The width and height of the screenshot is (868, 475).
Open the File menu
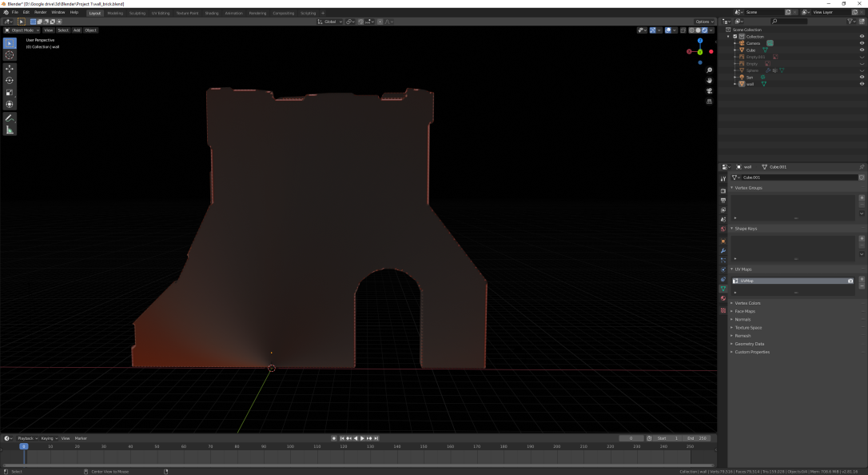(x=15, y=12)
